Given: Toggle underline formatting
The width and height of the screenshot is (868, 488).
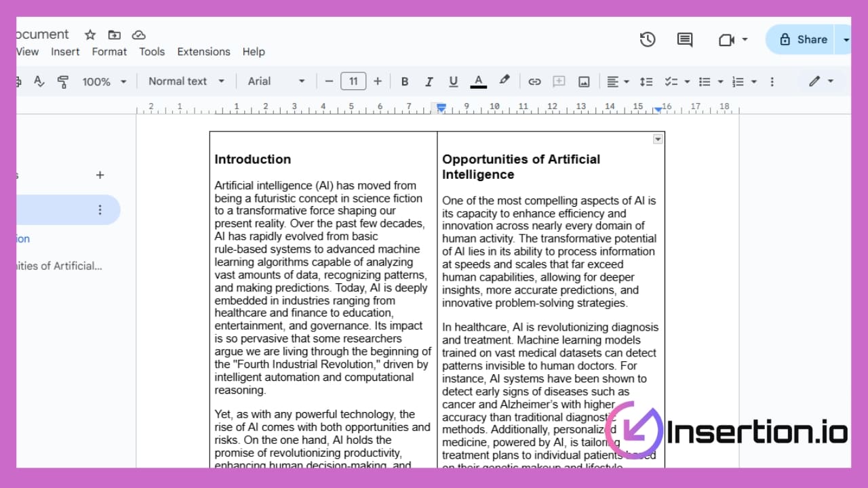Looking at the screenshot, I should click(453, 81).
